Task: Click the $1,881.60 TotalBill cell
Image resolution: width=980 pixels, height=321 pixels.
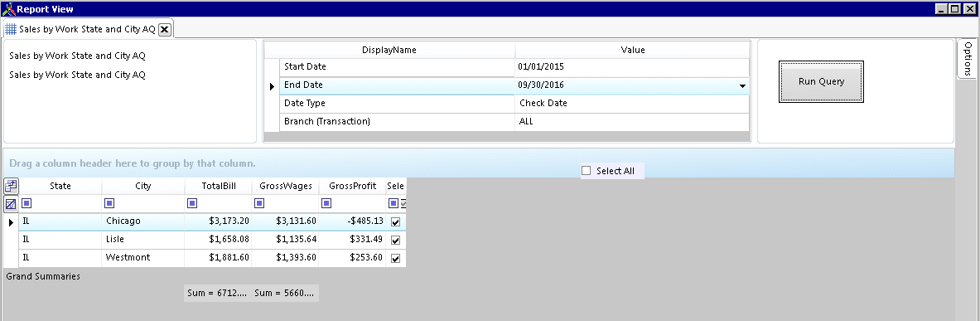Action: [x=218, y=258]
